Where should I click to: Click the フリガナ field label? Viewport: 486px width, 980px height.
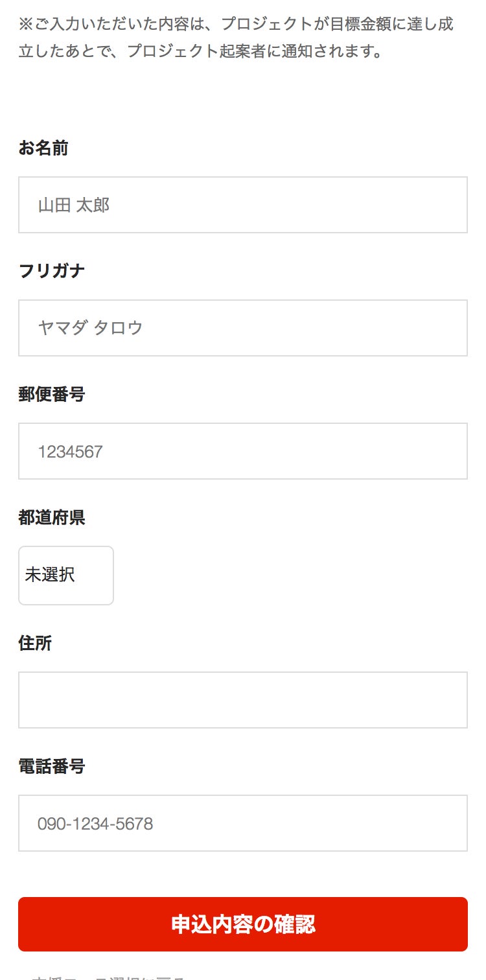click(52, 271)
